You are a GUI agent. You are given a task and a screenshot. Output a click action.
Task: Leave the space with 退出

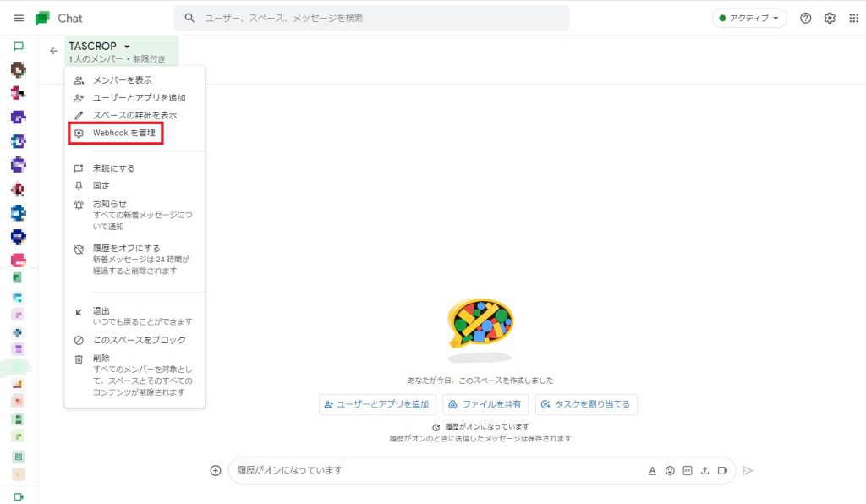(134, 316)
